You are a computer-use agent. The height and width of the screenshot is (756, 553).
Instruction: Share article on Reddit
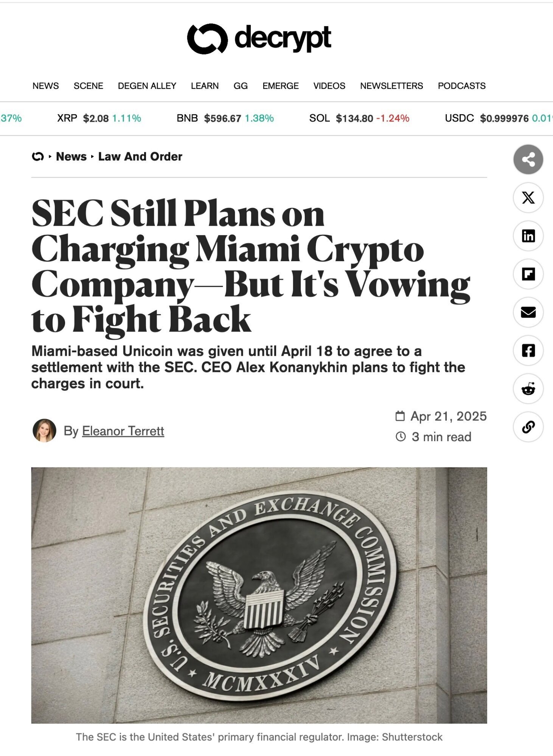[x=528, y=389]
